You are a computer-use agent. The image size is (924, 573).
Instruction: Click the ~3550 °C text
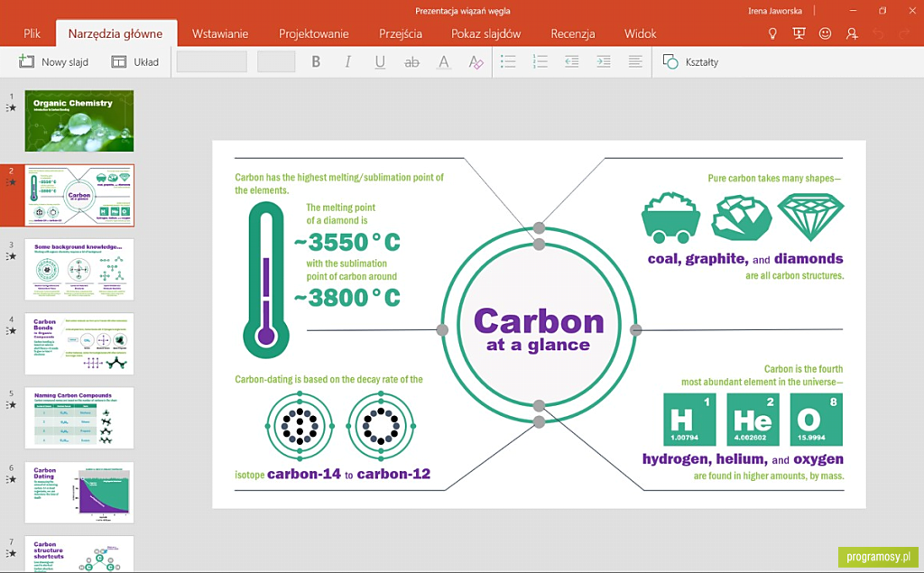[347, 242]
